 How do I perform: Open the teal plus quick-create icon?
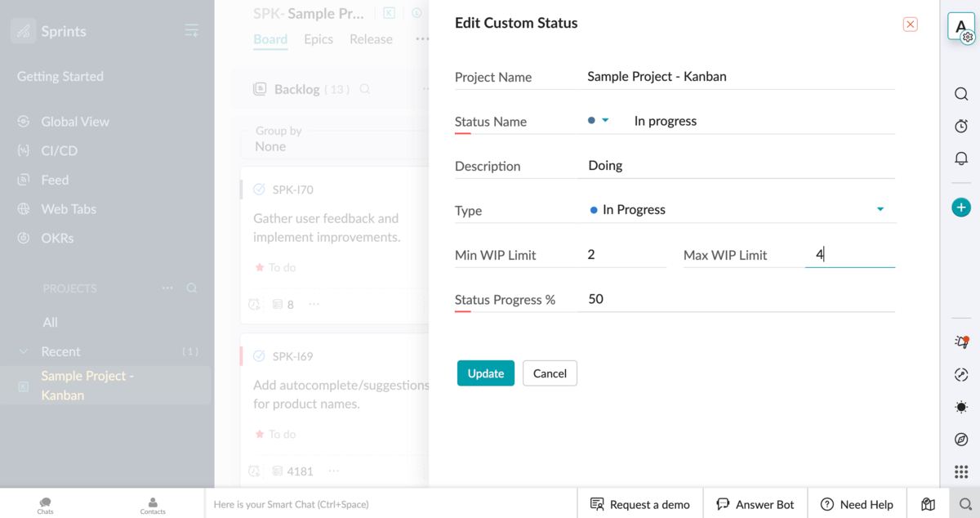pos(960,208)
